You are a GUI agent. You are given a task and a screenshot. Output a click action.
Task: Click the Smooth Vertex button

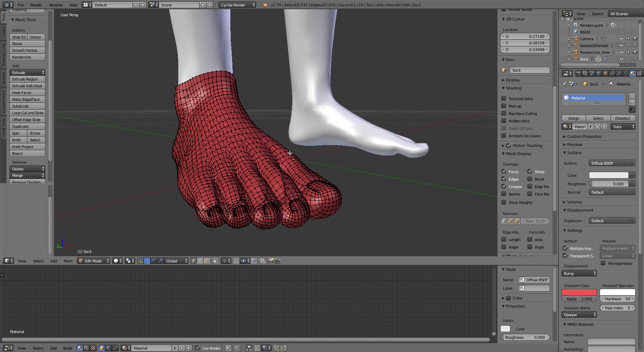tap(27, 50)
